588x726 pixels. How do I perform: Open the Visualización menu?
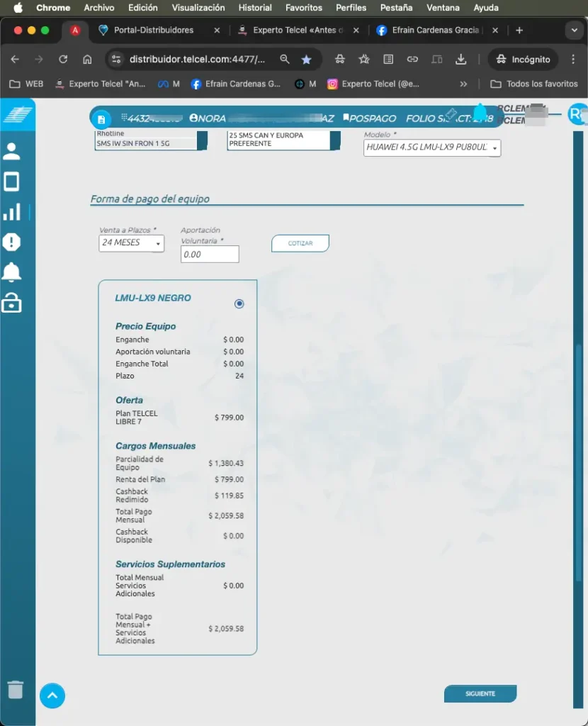[198, 7]
